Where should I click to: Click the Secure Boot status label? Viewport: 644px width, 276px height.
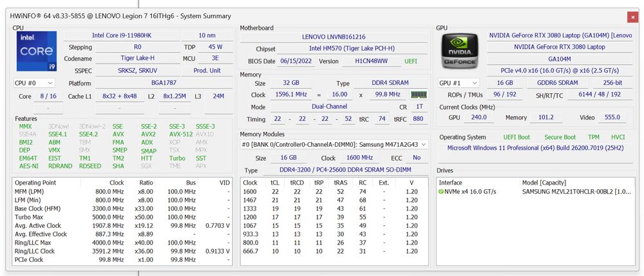click(560, 137)
